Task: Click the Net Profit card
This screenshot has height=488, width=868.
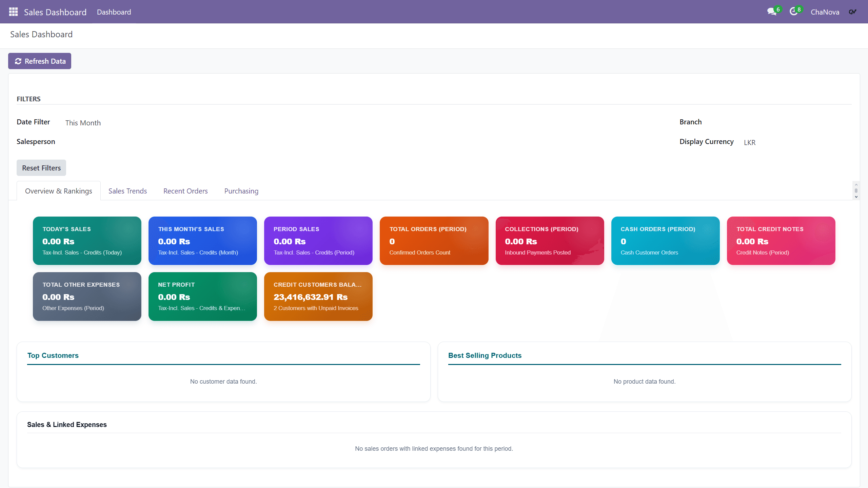Action: click(x=203, y=297)
